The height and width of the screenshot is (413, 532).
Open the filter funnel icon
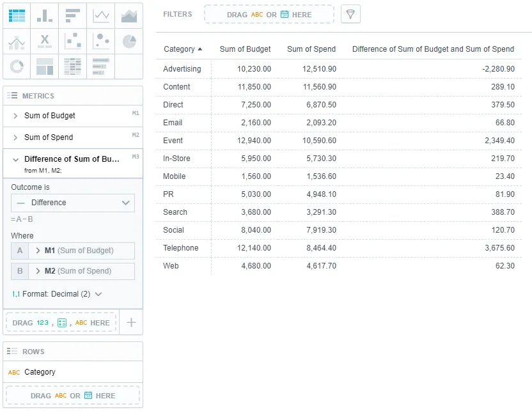[x=350, y=14]
